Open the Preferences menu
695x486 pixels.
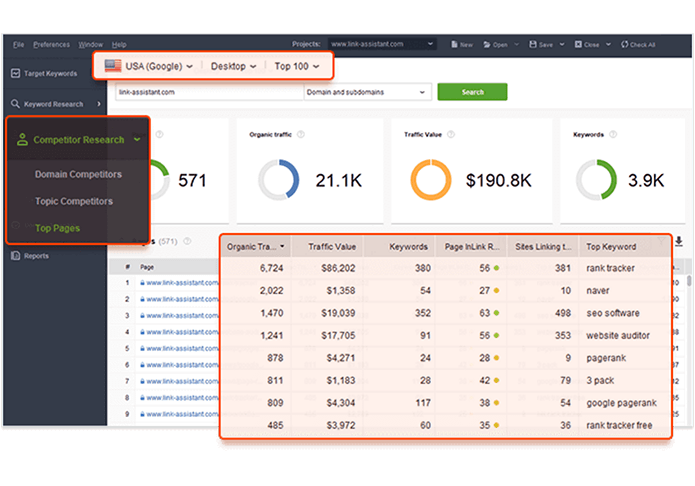[x=50, y=45]
